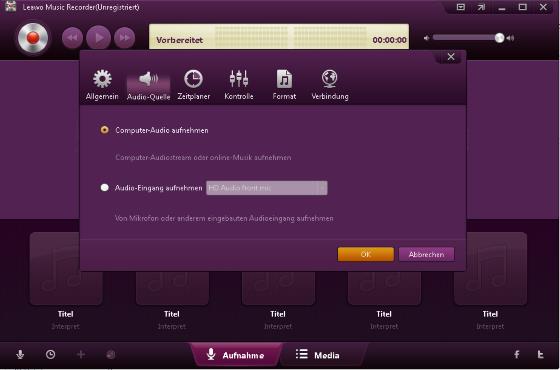The image size is (560, 370).
Task: Click the clock scheduler icon in bottom bar
Action: pyautogui.click(x=50, y=354)
